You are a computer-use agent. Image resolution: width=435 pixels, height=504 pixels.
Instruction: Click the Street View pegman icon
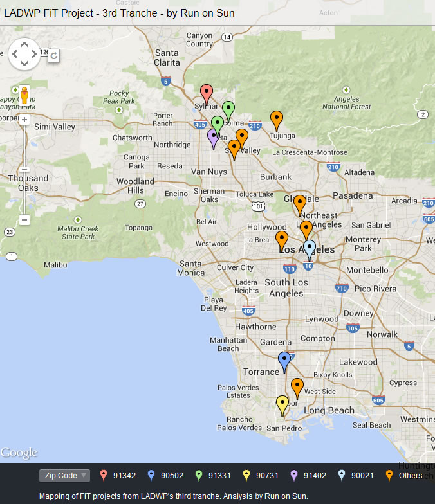pyautogui.click(x=24, y=95)
